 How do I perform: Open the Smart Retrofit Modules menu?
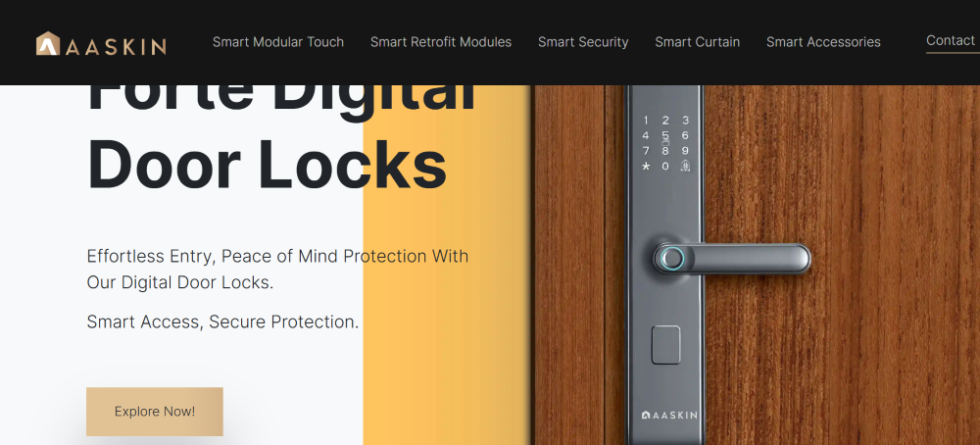[x=441, y=42]
